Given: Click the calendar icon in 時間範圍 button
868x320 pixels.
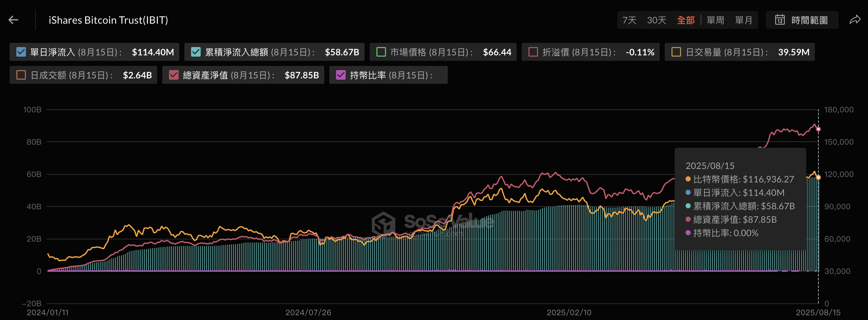Looking at the screenshot, I should [x=779, y=20].
